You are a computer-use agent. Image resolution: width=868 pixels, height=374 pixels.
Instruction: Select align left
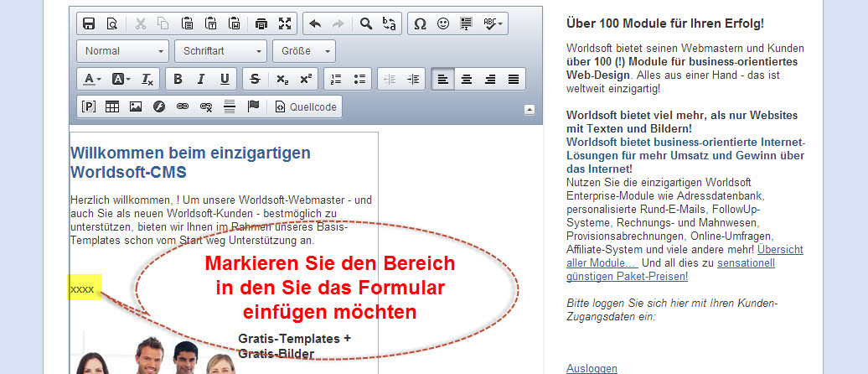pos(443,79)
